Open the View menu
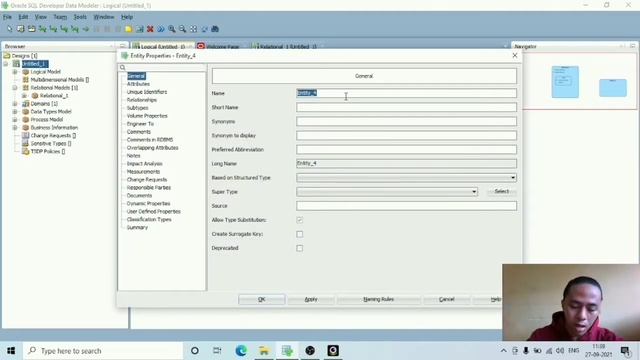This screenshot has height=360, width=640. click(x=40, y=17)
